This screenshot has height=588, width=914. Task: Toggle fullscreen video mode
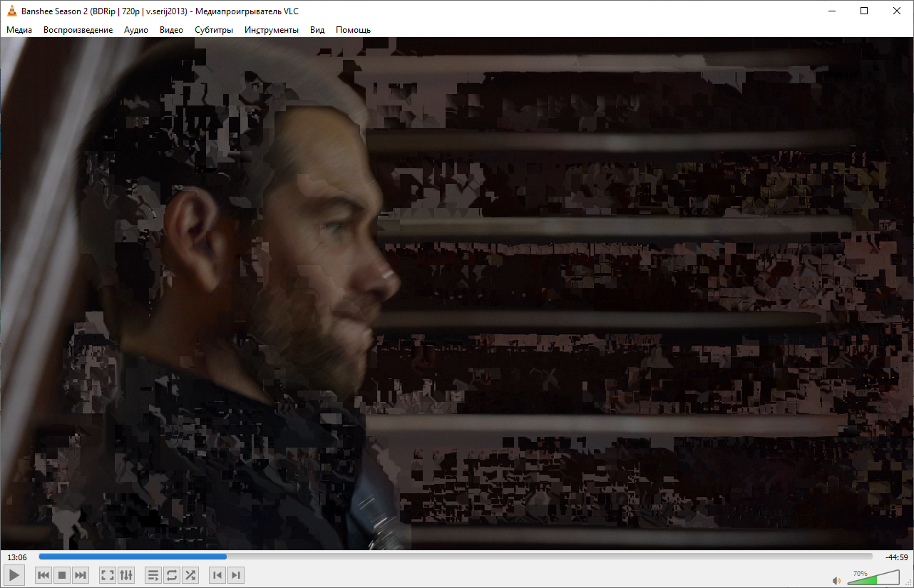point(108,575)
